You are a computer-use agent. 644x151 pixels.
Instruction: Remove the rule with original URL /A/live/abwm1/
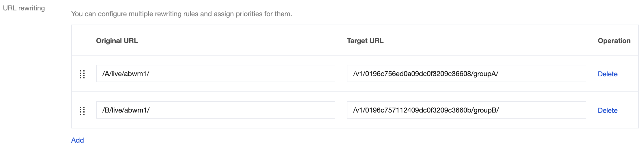607,74
